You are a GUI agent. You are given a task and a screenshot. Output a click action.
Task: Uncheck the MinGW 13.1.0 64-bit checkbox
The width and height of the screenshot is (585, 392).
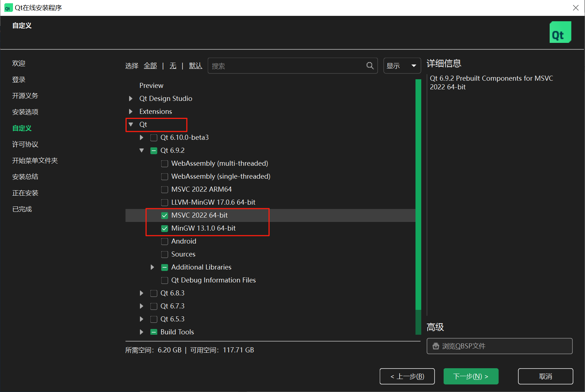(164, 228)
